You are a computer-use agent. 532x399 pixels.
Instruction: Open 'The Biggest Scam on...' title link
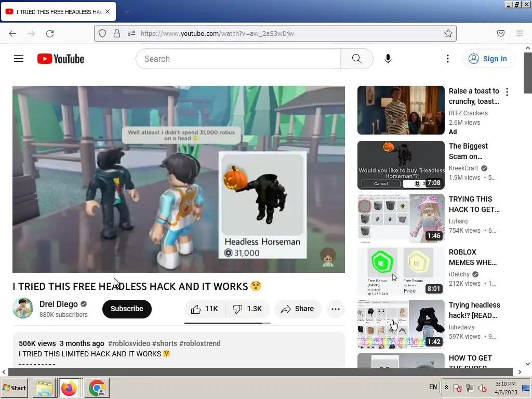pos(468,151)
